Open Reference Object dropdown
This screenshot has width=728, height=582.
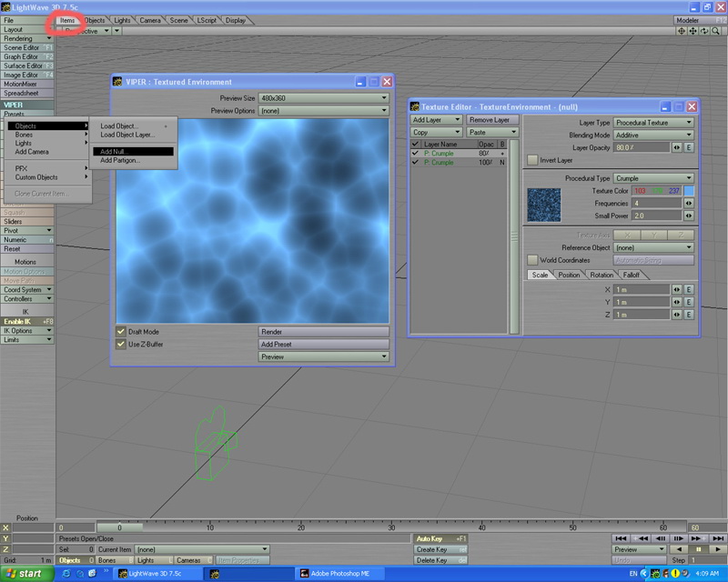[x=653, y=248]
